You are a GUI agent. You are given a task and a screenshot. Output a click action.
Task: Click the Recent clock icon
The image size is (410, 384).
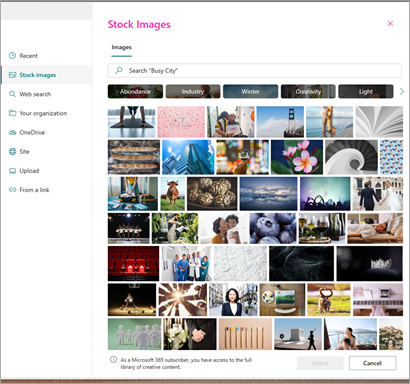[12, 56]
